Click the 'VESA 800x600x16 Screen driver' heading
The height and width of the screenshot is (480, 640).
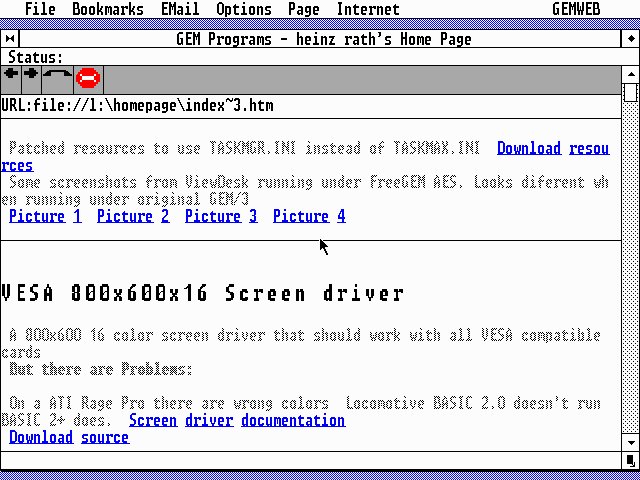tap(202, 293)
